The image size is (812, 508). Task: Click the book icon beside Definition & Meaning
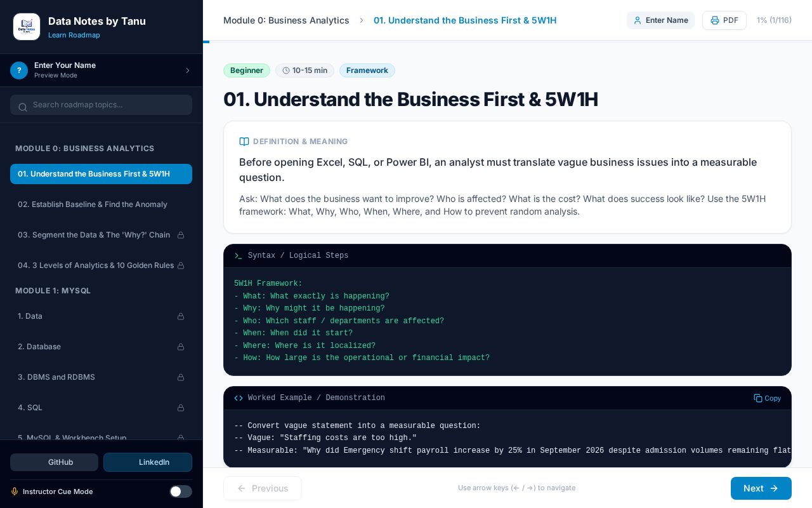(x=244, y=142)
